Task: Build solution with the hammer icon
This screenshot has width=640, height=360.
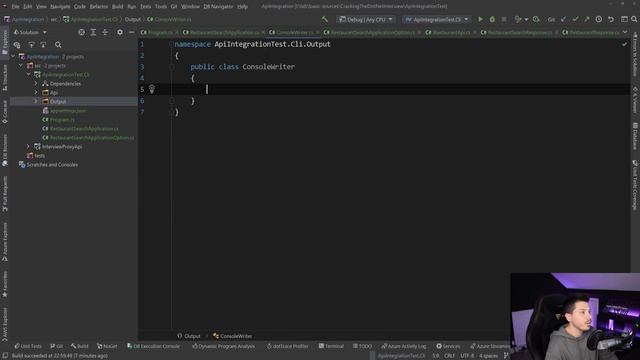Action: pos(325,19)
